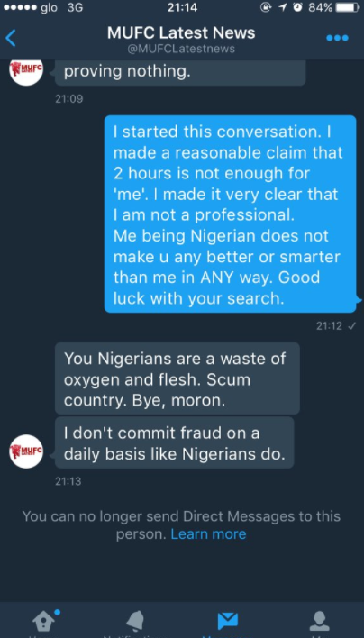Select the blue sent message bubble
The width and height of the screenshot is (364, 638).
tap(231, 214)
